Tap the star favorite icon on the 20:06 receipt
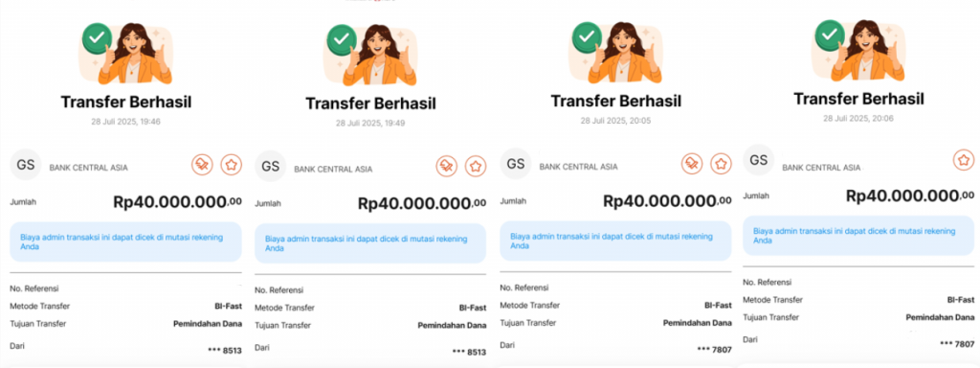 [964, 160]
